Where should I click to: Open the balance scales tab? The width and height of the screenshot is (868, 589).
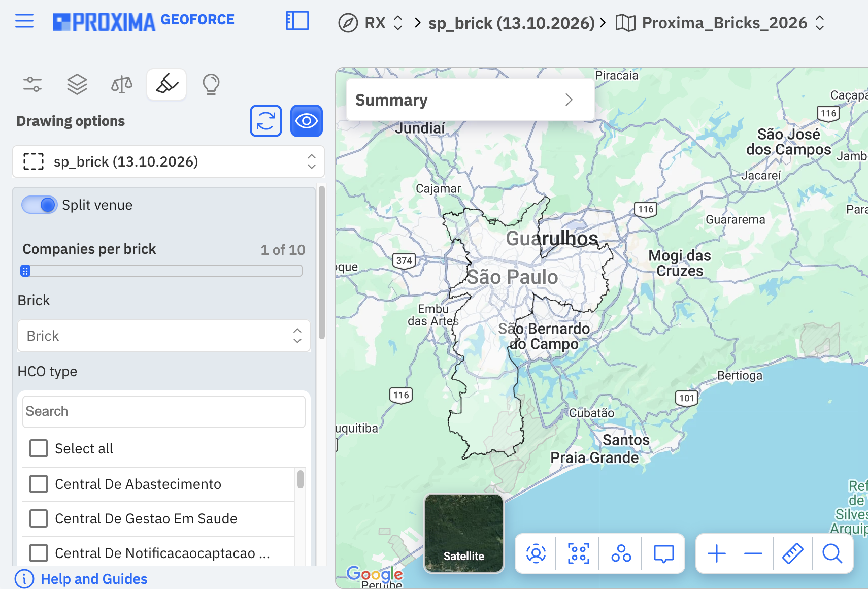point(122,84)
